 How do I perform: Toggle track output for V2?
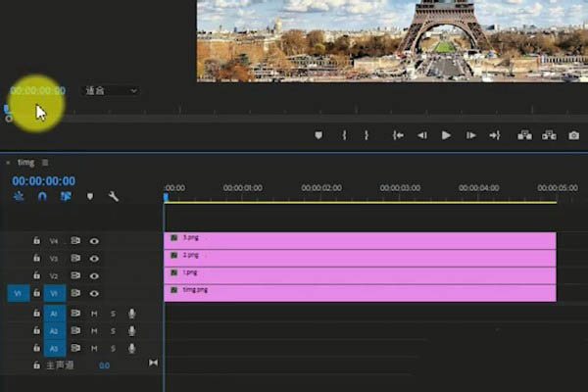95,275
